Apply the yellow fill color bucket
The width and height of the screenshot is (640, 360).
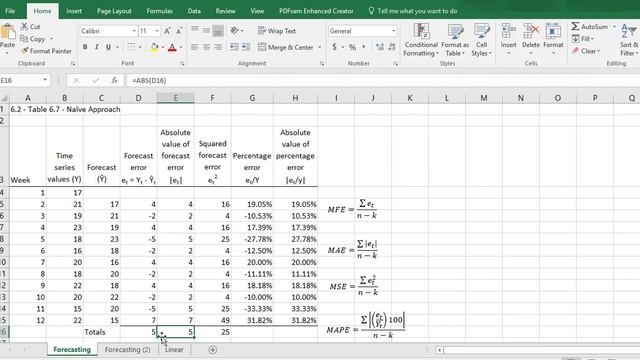pyautogui.click(x=154, y=47)
